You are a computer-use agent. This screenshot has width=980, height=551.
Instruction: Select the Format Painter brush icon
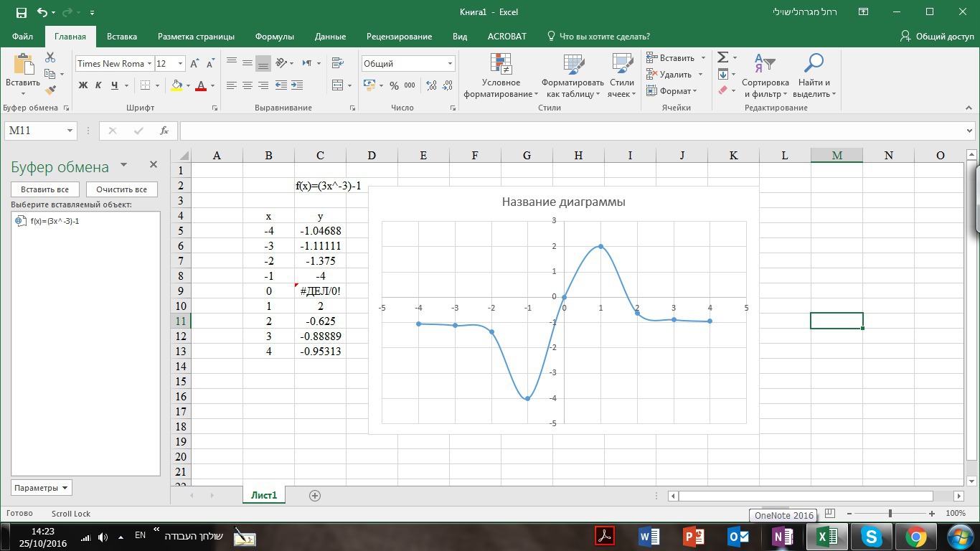coord(50,90)
